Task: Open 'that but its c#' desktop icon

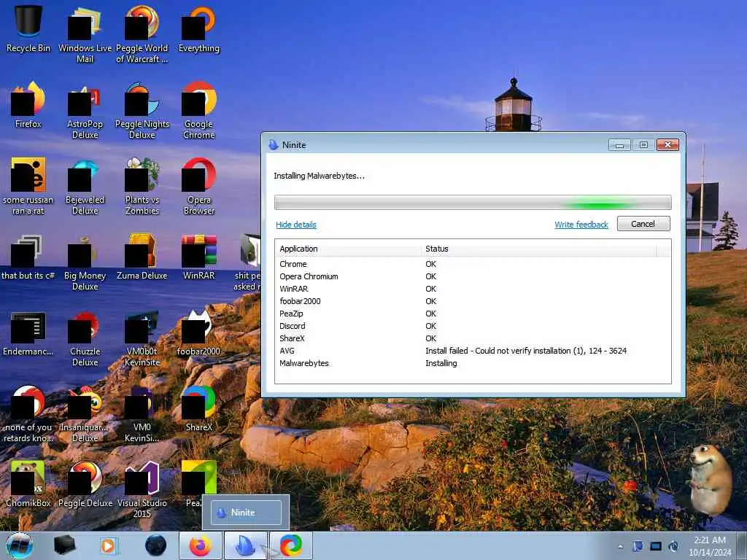Action: tap(28, 257)
